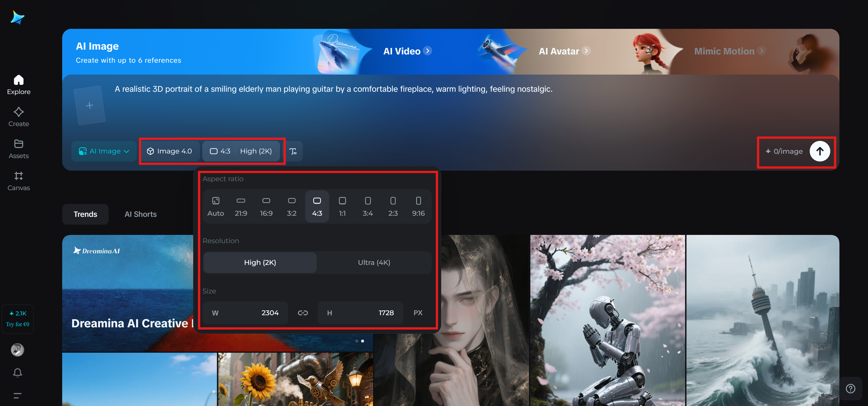The width and height of the screenshot is (868, 406).
Task: Click the generate arrow button
Action: coord(820,151)
